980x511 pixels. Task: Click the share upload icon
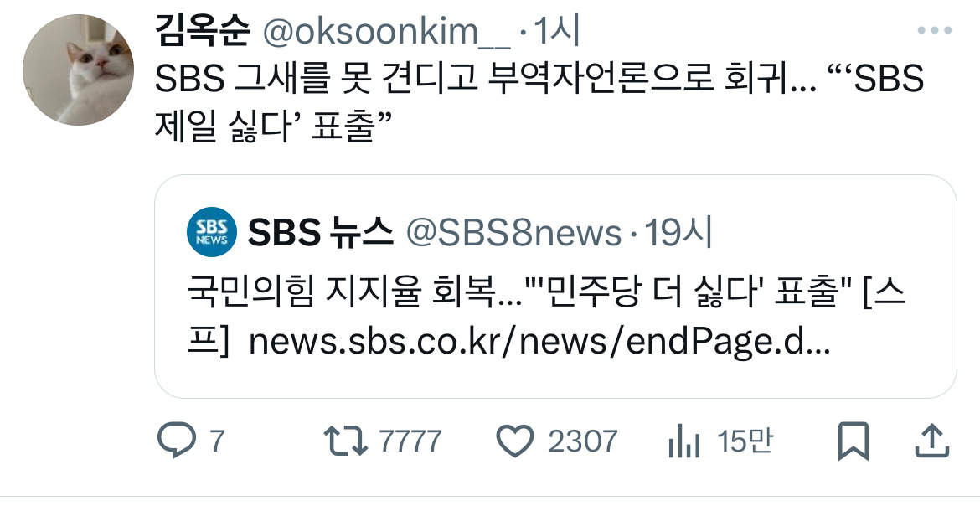[932, 441]
